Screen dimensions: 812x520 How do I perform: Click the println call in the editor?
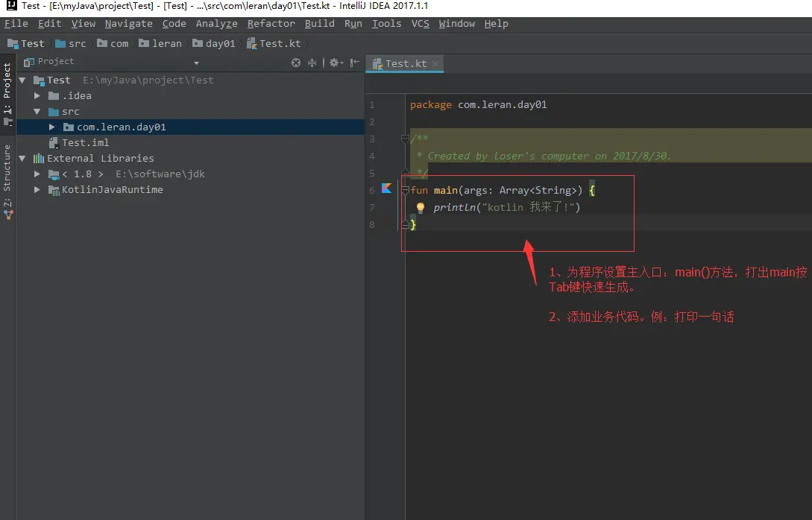(x=455, y=207)
